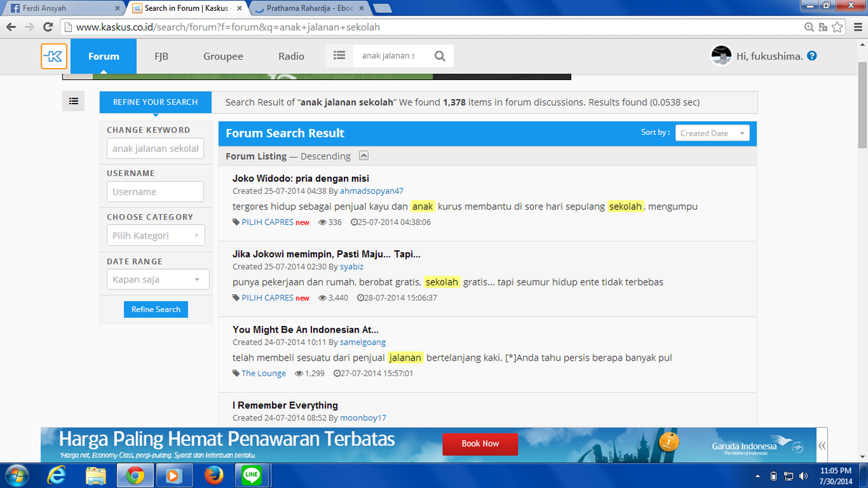The width and height of the screenshot is (868, 488).
Task: Click the page vertical scrollbar thumb
Action: pos(863,105)
